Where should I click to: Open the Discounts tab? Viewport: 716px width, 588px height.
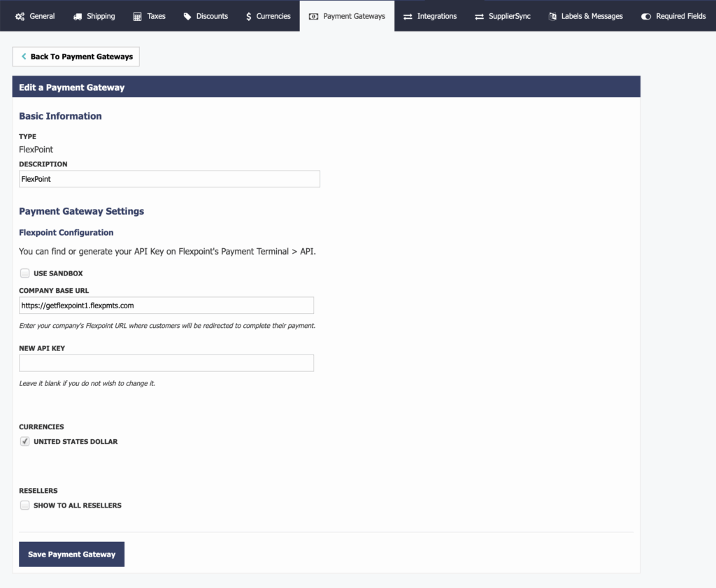(206, 16)
